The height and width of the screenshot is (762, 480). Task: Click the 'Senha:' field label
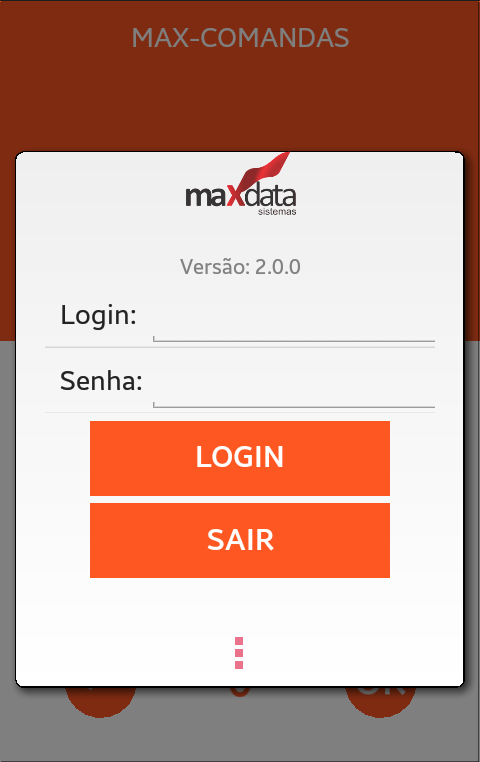(101, 381)
